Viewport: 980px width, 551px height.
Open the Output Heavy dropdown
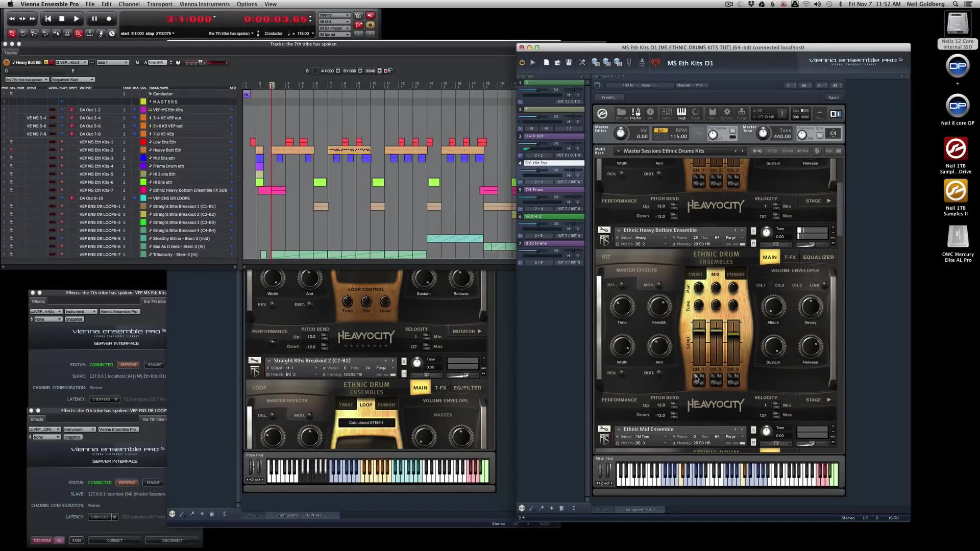pyautogui.click(x=642, y=237)
